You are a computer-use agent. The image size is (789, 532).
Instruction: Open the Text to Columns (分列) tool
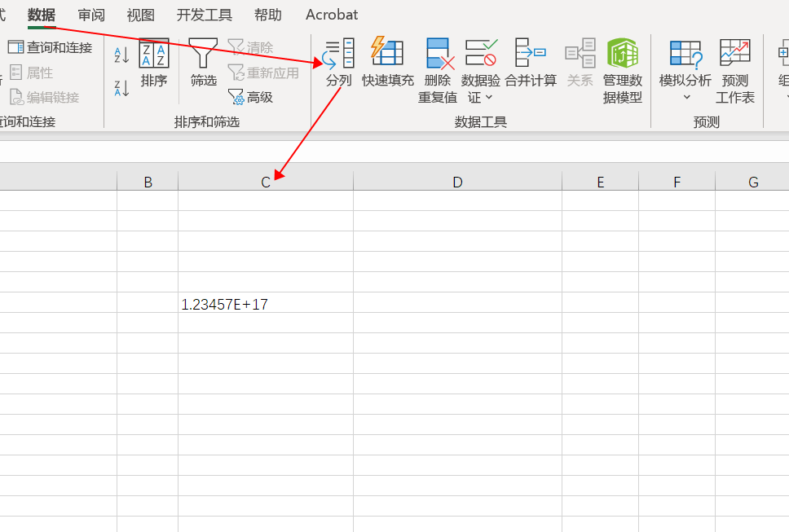(338, 62)
